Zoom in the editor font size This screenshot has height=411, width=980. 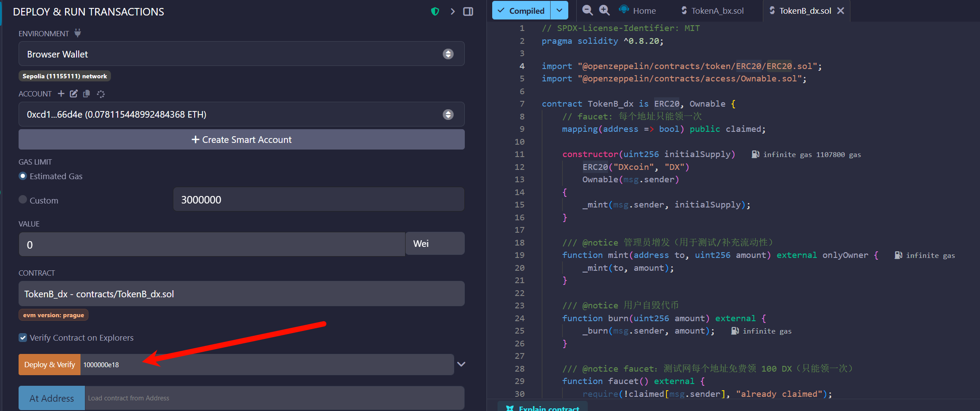[604, 10]
